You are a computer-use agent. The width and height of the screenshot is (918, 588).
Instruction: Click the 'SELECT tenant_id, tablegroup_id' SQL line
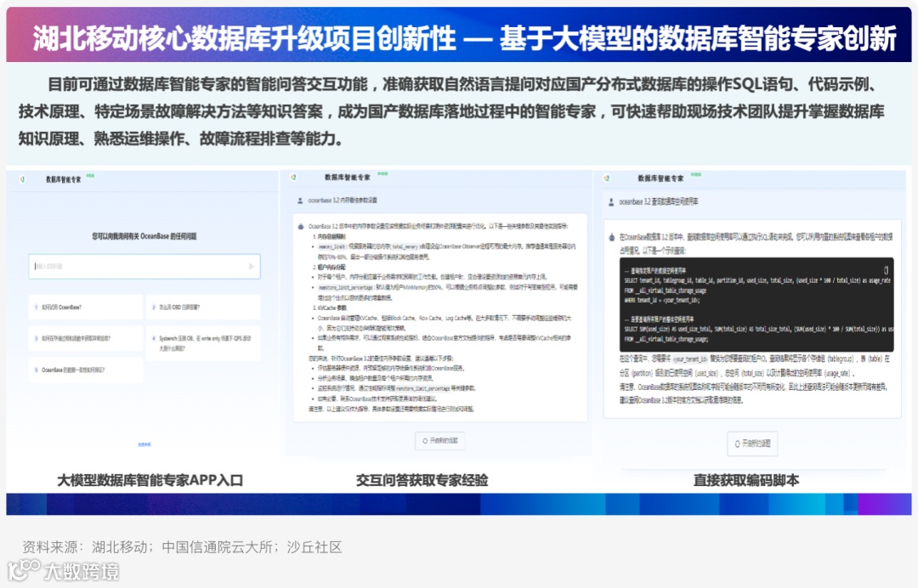click(757, 281)
